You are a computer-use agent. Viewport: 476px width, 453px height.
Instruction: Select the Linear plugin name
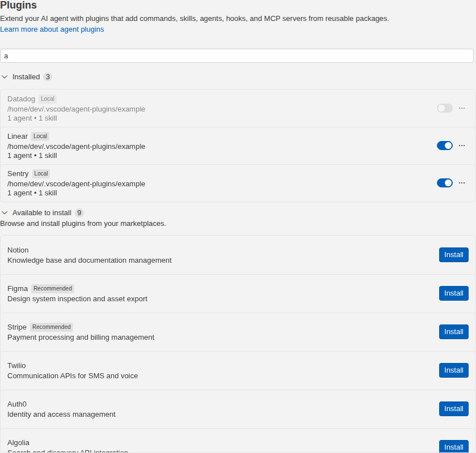coord(18,136)
